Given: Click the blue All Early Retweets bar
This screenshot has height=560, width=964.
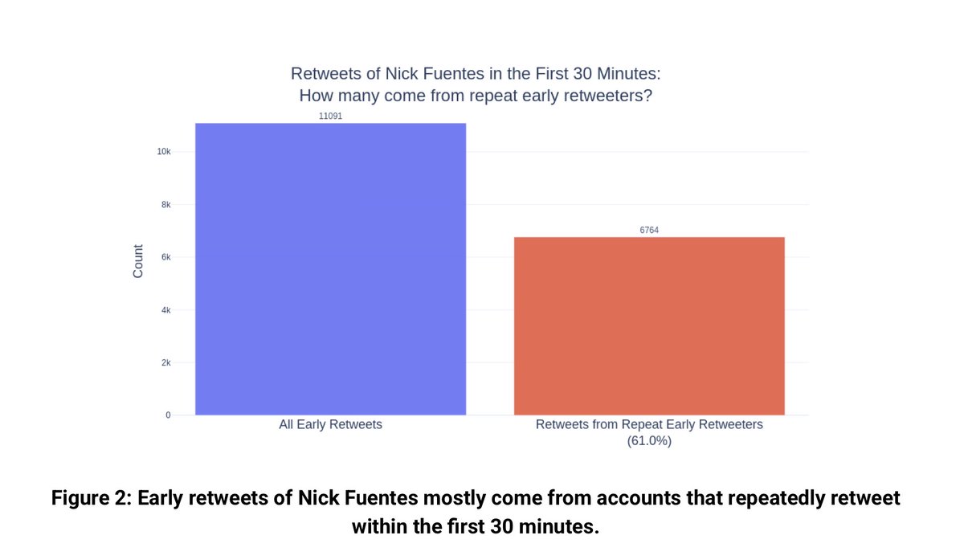Looking at the screenshot, I should (x=330, y=269).
